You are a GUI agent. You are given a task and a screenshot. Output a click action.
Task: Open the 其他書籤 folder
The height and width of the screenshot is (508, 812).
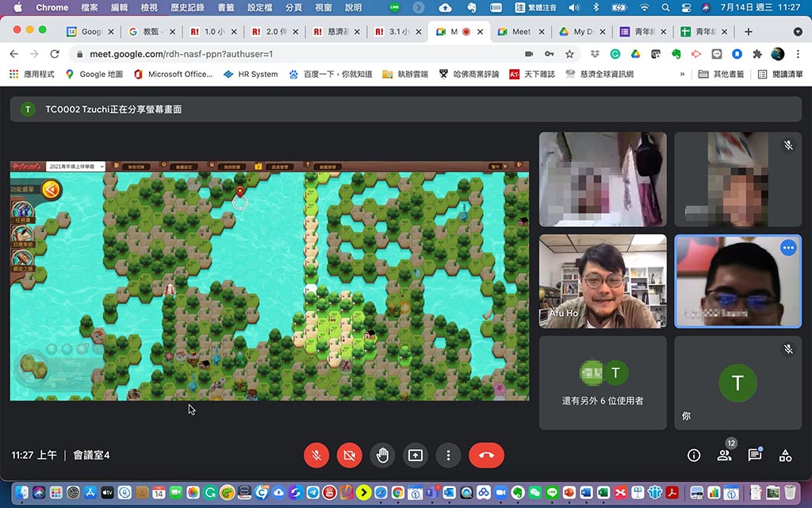(x=721, y=74)
